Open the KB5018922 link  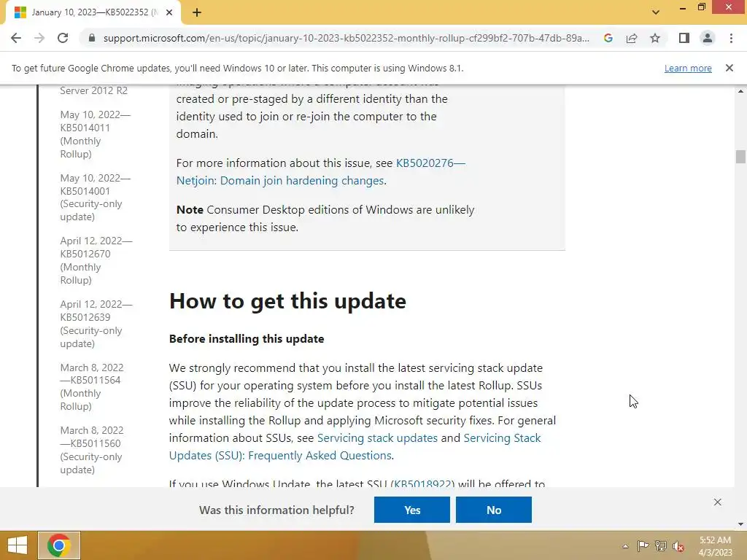pos(422,483)
